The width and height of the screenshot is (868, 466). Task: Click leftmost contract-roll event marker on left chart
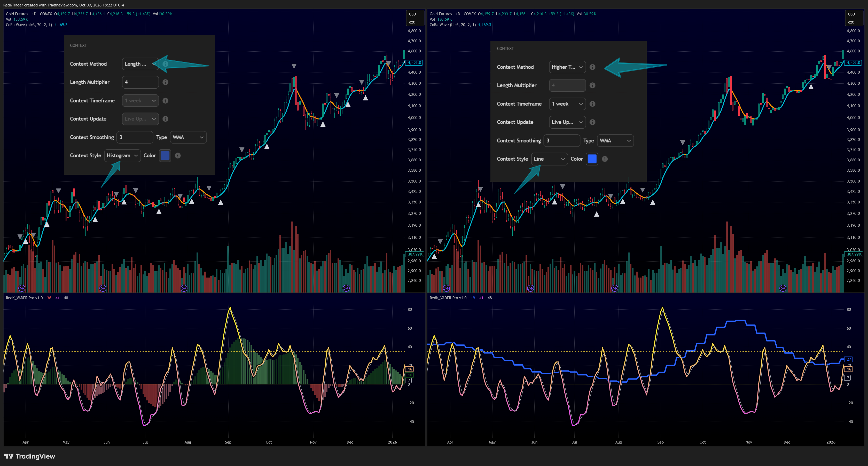tap(22, 288)
